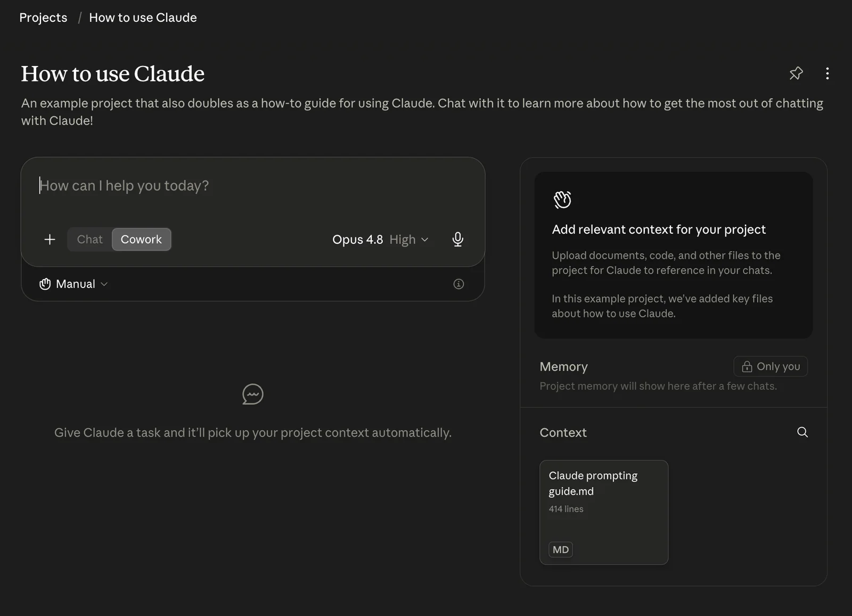Image resolution: width=852 pixels, height=616 pixels.
Task: Click Project memory will show here text
Action: pos(658,386)
